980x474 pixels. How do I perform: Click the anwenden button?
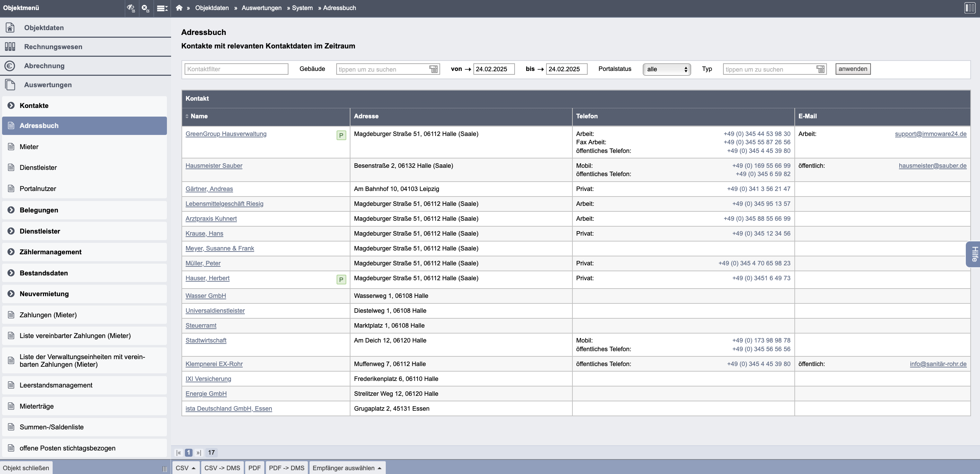(x=853, y=69)
